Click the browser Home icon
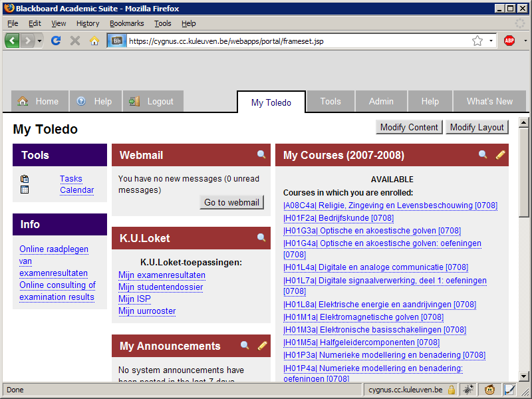 point(94,41)
